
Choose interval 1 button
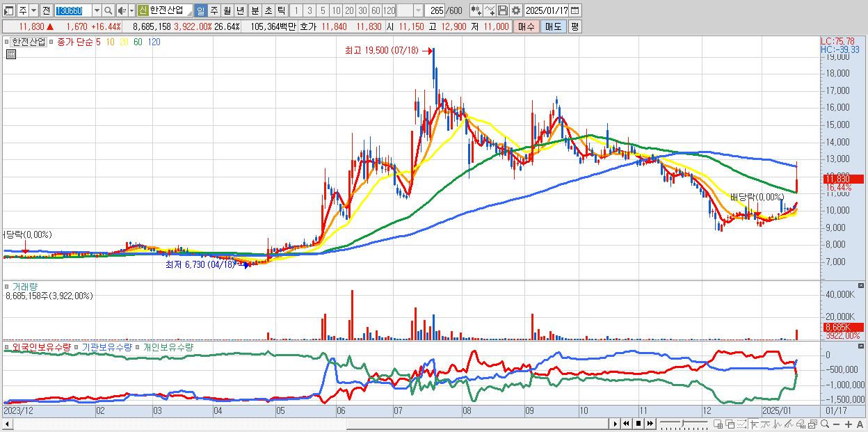point(296,10)
